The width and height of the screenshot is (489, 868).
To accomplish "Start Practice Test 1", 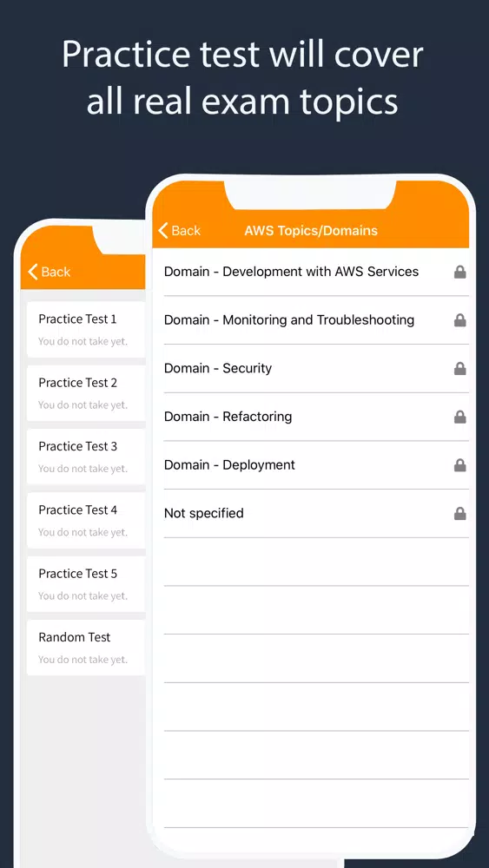I will 86,329.
